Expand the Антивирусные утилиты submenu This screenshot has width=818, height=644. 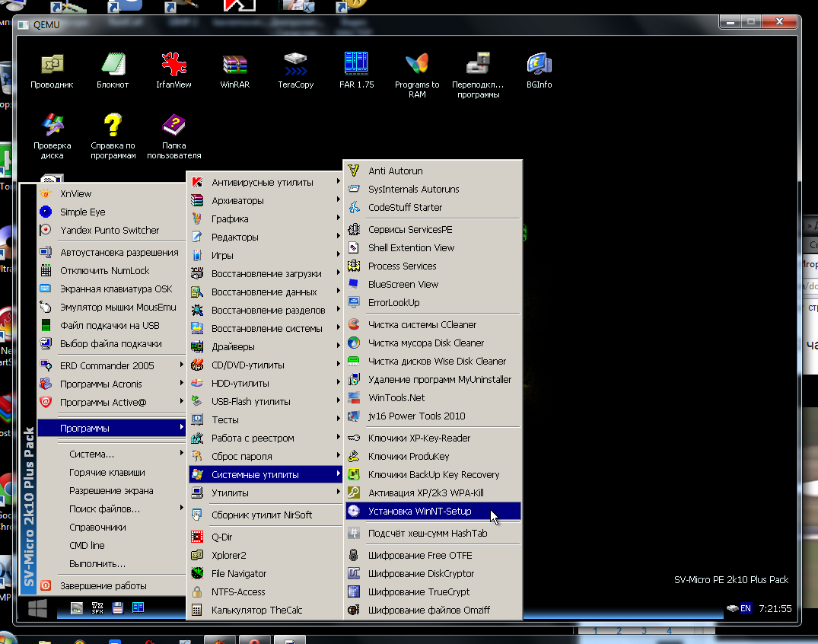pos(263,182)
